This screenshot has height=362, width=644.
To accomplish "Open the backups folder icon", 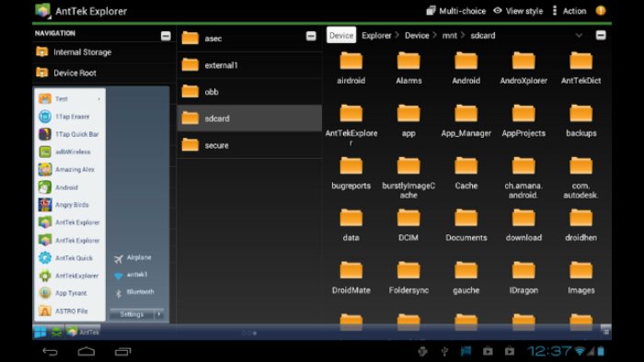I will click(581, 113).
